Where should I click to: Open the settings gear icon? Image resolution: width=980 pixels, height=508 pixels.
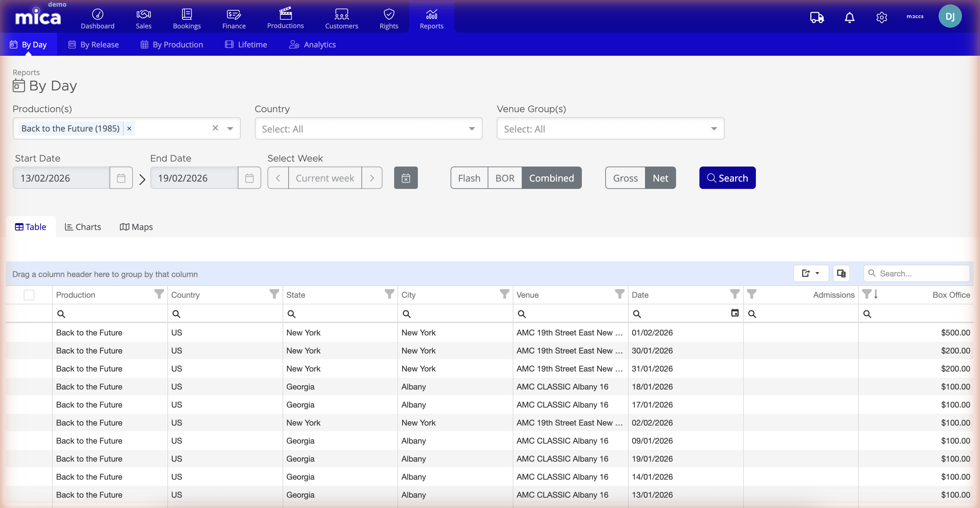point(882,17)
